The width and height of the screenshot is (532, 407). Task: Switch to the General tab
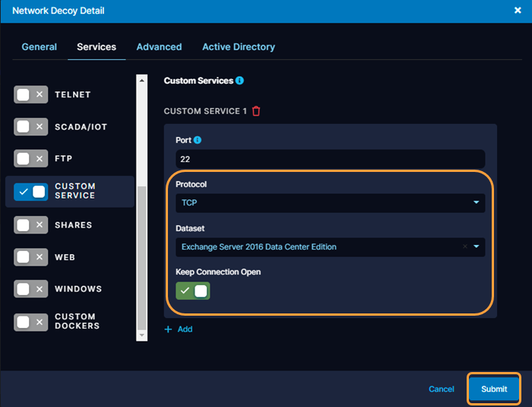(39, 47)
